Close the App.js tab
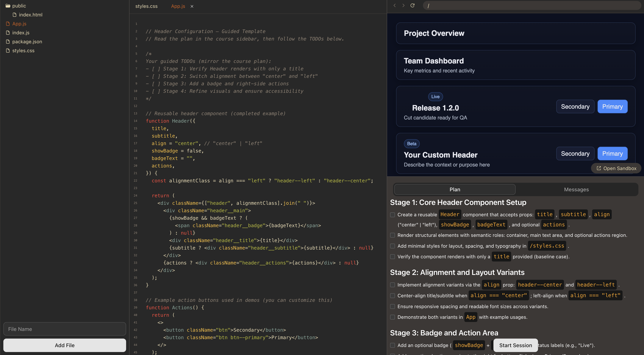This screenshot has height=355, width=644. pos(192,7)
